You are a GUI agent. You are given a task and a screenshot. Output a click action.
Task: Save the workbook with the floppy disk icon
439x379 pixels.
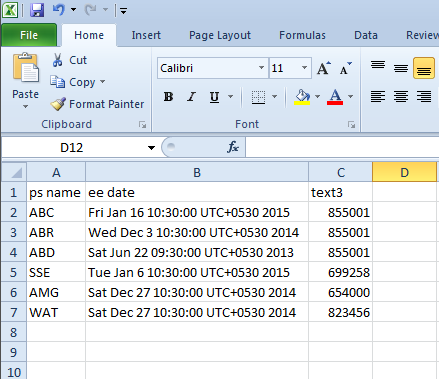(37, 10)
